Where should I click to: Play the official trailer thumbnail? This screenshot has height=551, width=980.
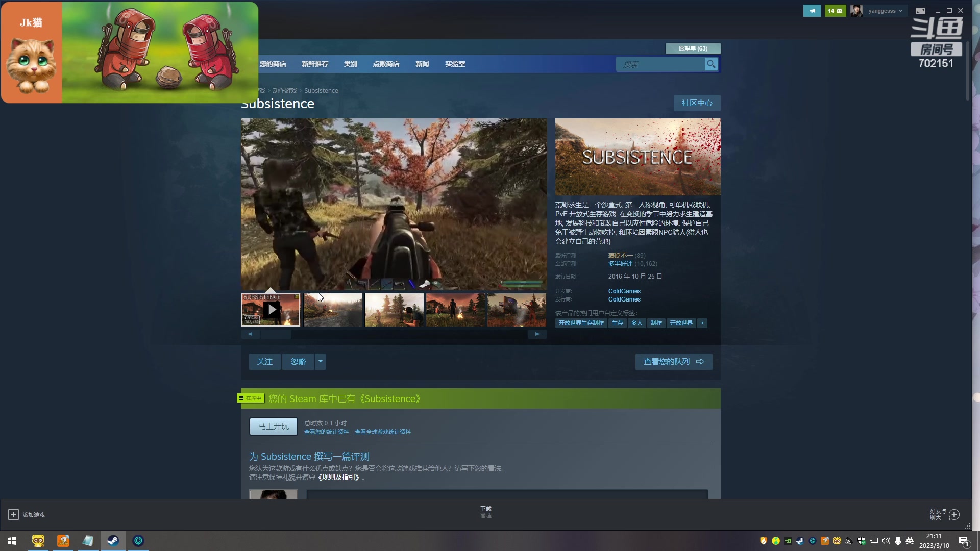[x=271, y=309]
